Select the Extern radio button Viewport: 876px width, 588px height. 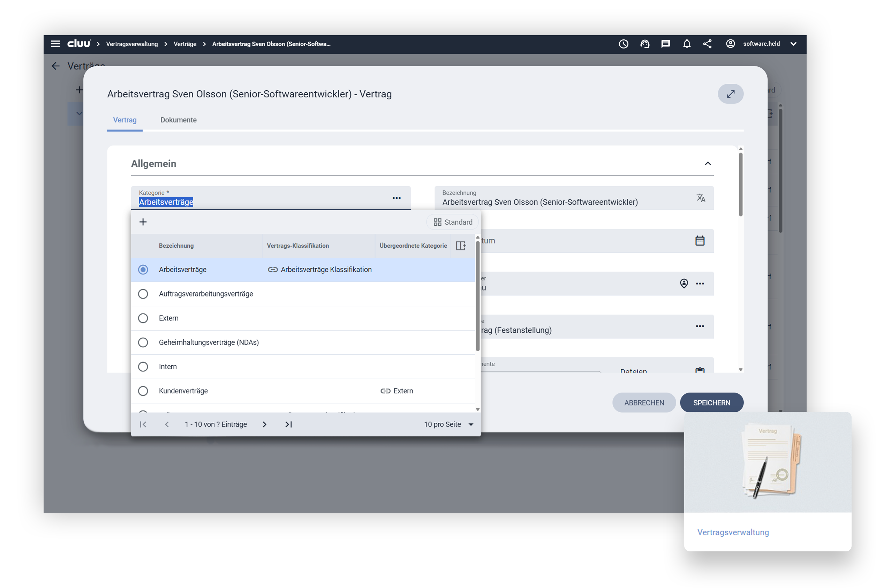pyautogui.click(x=143, y=318)
